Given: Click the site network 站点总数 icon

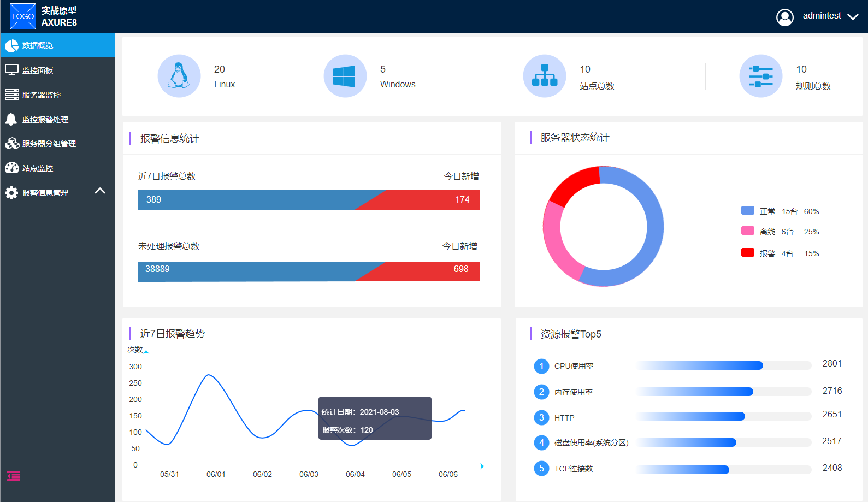Looking at the screenshot, I should click(x=545, y=76).
